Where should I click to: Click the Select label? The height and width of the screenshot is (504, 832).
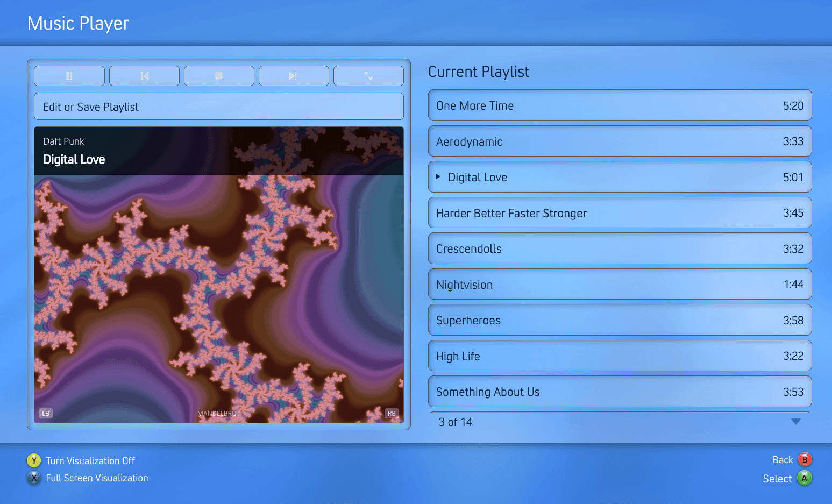click(x=777, y=479)
